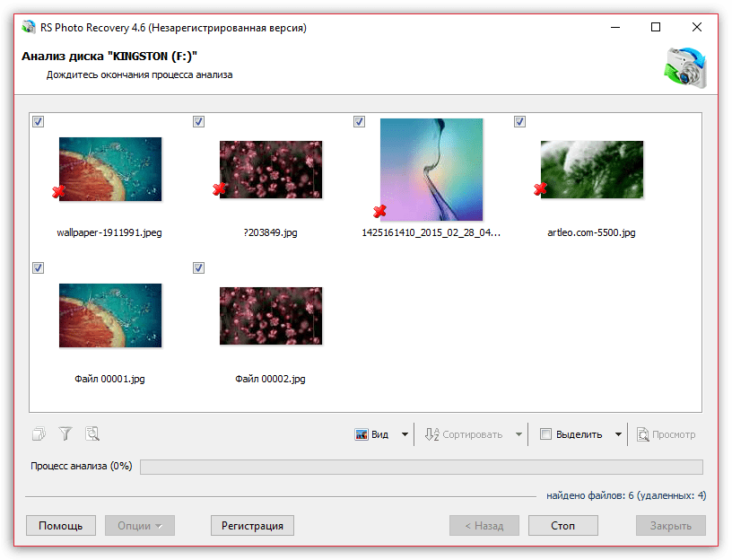Click the camera recovery logo in the header
This screenshot has width=732, height=560.
(684, 68)
